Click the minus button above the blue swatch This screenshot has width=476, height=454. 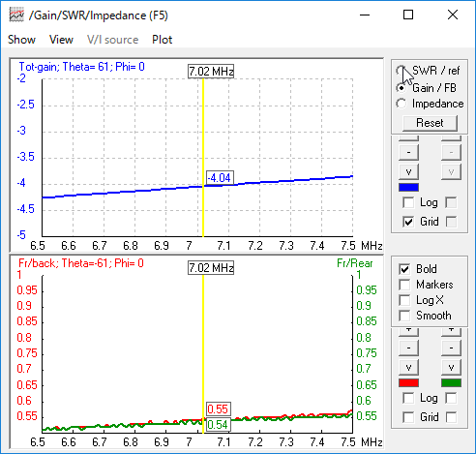(x=408, y=152)
